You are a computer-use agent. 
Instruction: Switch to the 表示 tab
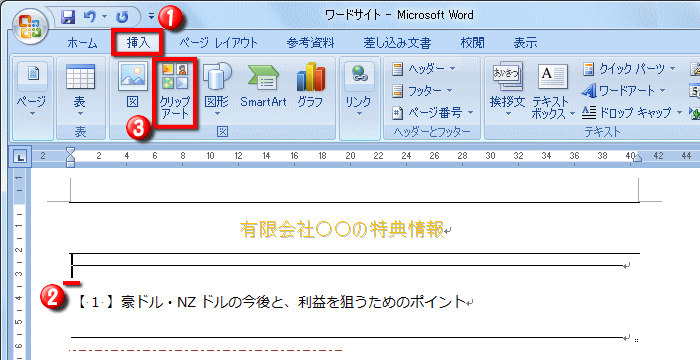coord(525,43)
